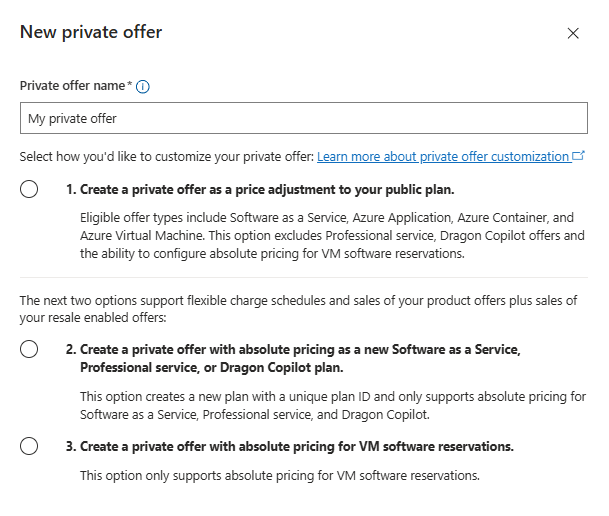Click the option 2 absolute pricing heading text

click(x=293, y=358)
